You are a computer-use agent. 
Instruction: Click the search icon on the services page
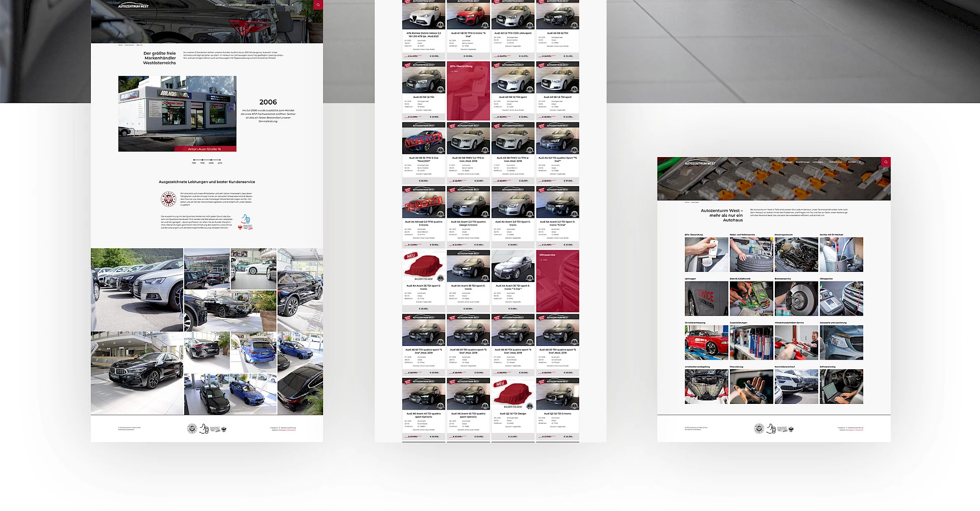[886, 162]
